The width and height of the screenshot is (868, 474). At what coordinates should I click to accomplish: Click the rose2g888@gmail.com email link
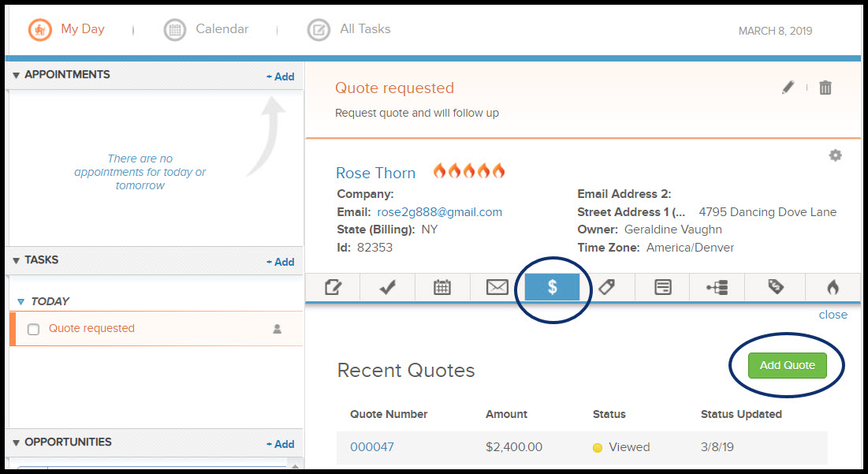click(x=440, y=212)
